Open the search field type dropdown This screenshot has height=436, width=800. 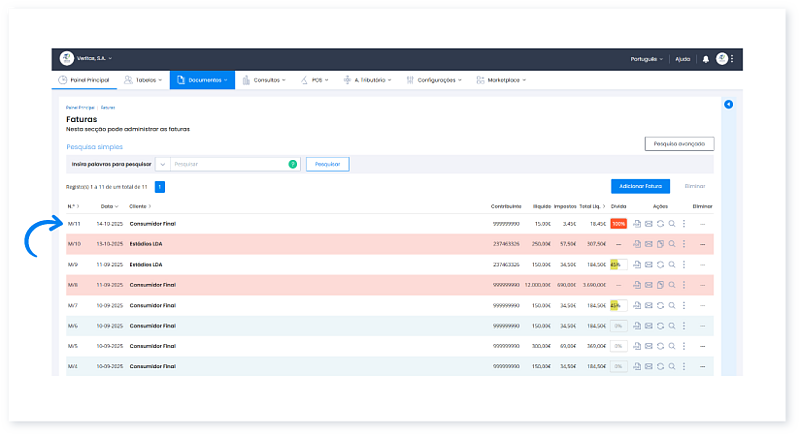(x=162, y=163)
